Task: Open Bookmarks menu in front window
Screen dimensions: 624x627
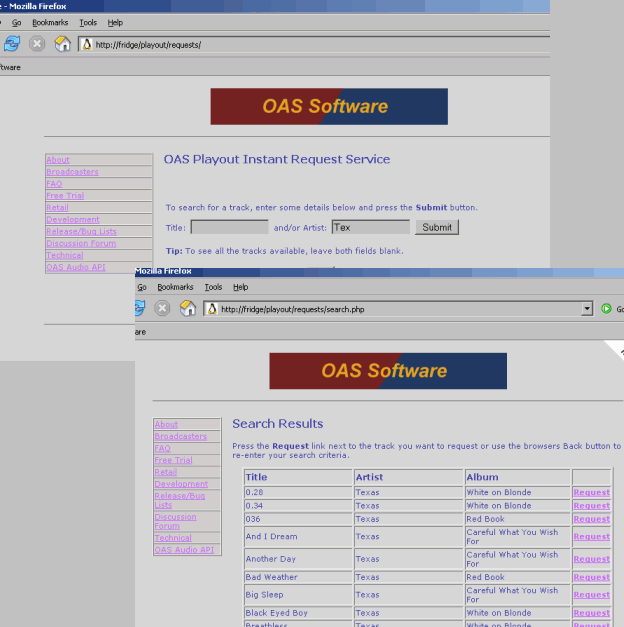Action: click(x=175, y=287)
